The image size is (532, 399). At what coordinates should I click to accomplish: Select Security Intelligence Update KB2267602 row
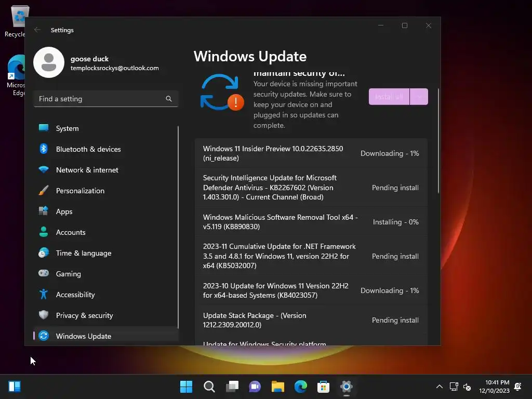coord(311,187)
